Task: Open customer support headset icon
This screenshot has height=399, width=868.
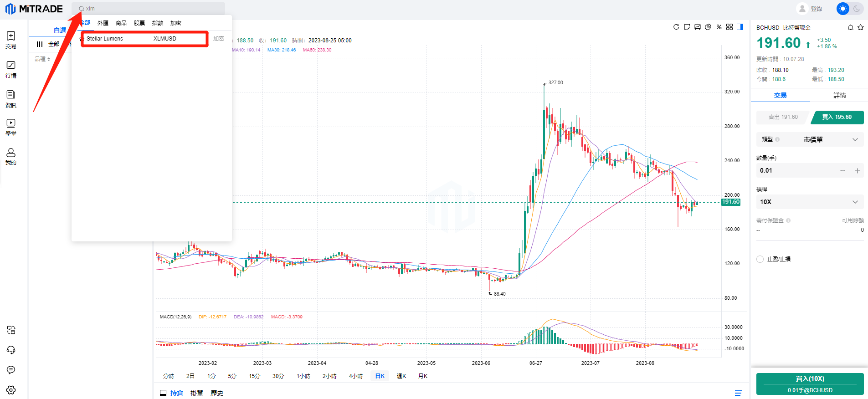Action: pyautogui.click(x=11, y=350)
